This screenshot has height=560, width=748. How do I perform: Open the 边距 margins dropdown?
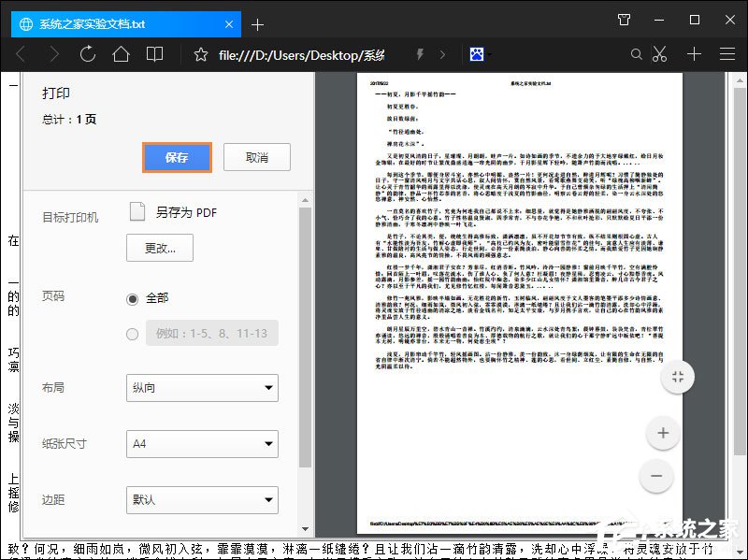(x=202, y=500)
